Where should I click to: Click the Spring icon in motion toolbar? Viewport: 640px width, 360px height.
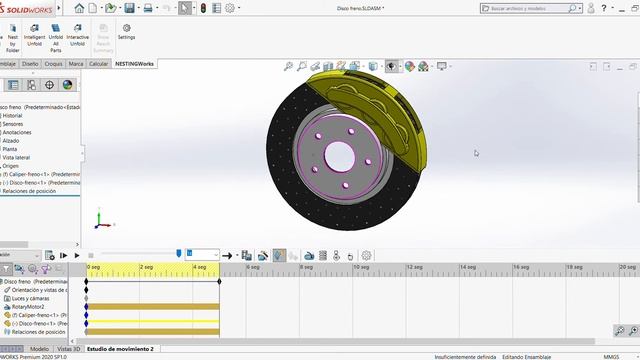323,256
